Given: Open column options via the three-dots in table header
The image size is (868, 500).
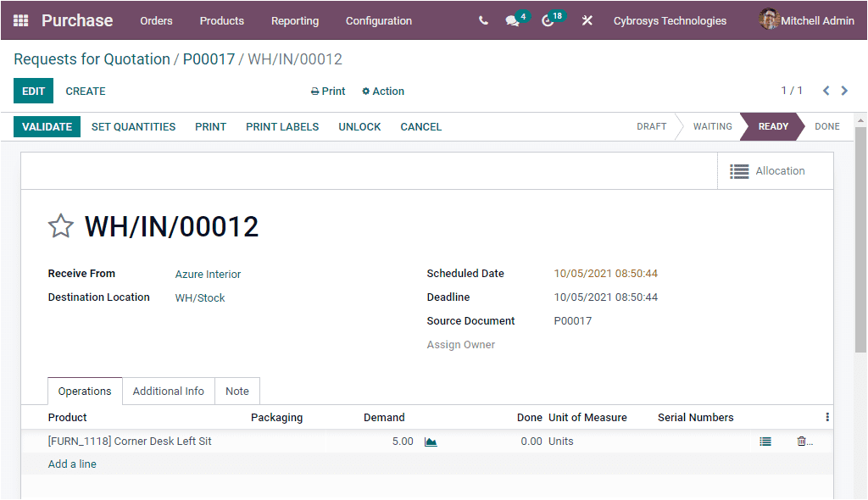Looking at the screenshot, I should (x=828, y=417).
